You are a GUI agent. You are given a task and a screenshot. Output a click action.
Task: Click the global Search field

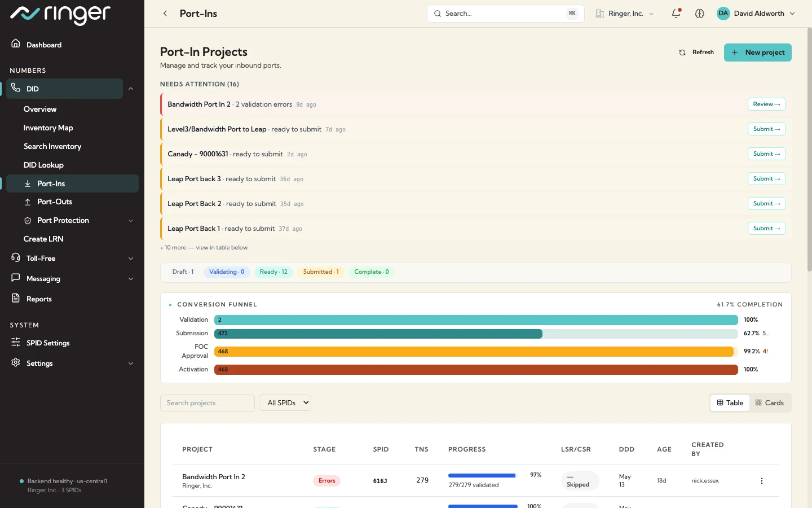[505, 14]
